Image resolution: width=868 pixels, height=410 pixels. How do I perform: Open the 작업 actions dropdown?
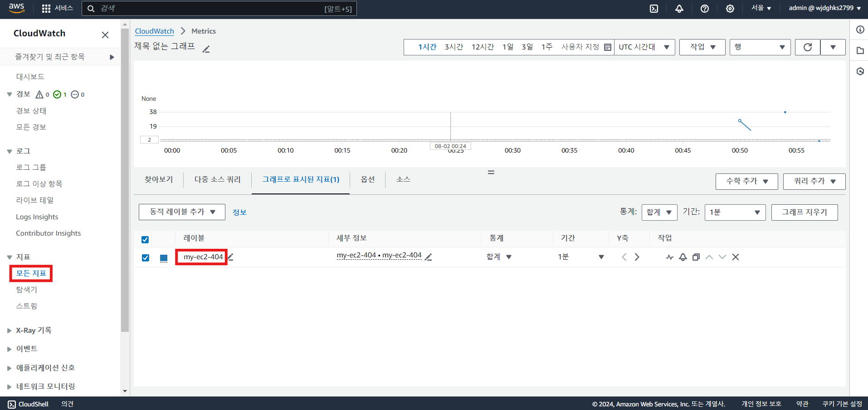click(702, 47)
